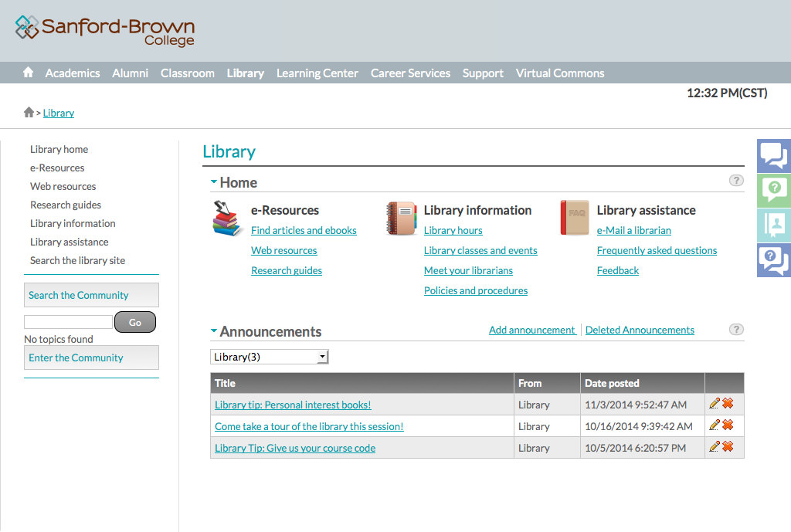The height and width of the screenshot is (532, 791).
Task: Click the Go search button
Action: [x=135, y=322]
